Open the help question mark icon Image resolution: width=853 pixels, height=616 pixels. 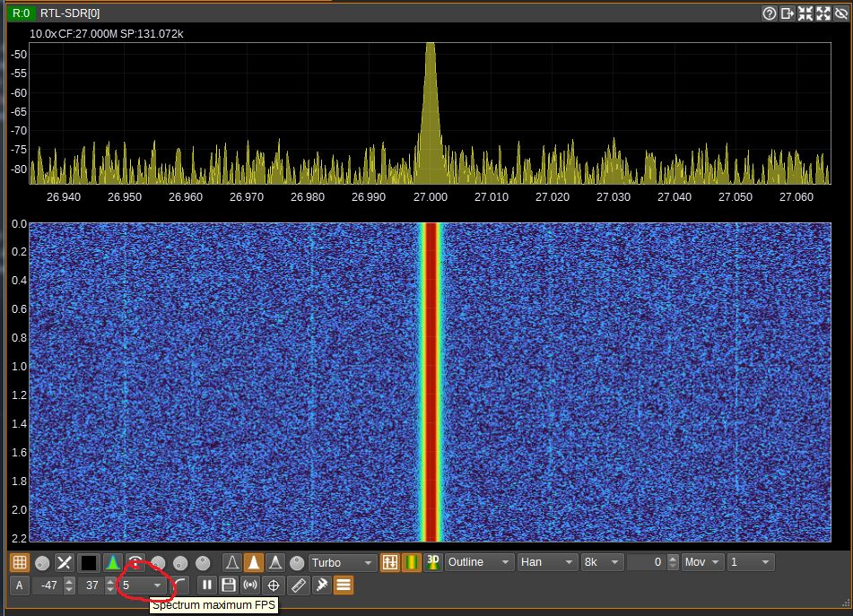click(770, 13)
